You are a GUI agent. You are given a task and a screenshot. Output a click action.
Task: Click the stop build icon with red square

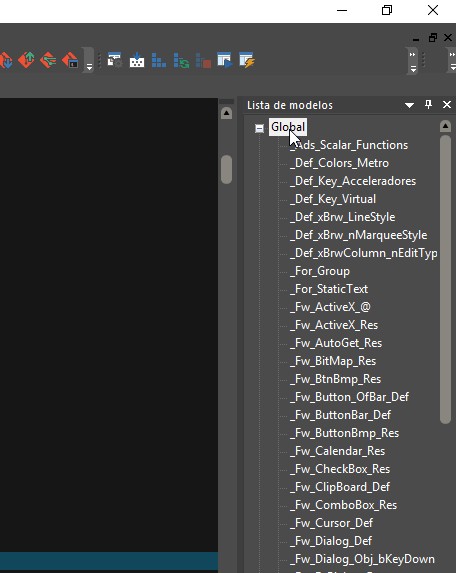[203, 60]
